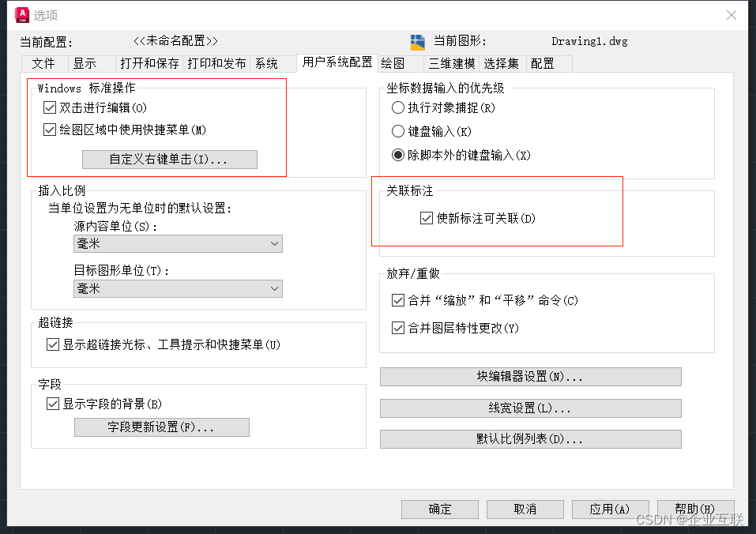Click the 应用(A) button
Viewport: 756px width, 534px height.
click(611, 510)
